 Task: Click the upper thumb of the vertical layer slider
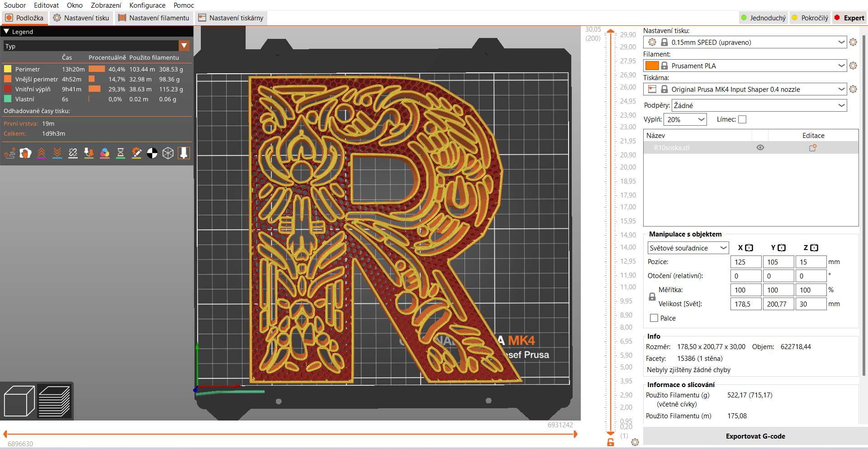point(611,31)
